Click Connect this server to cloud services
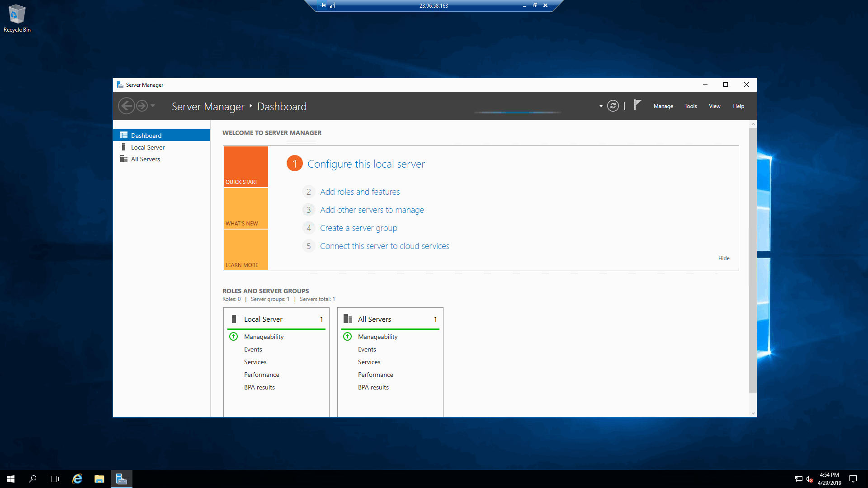 click(385, 246)
